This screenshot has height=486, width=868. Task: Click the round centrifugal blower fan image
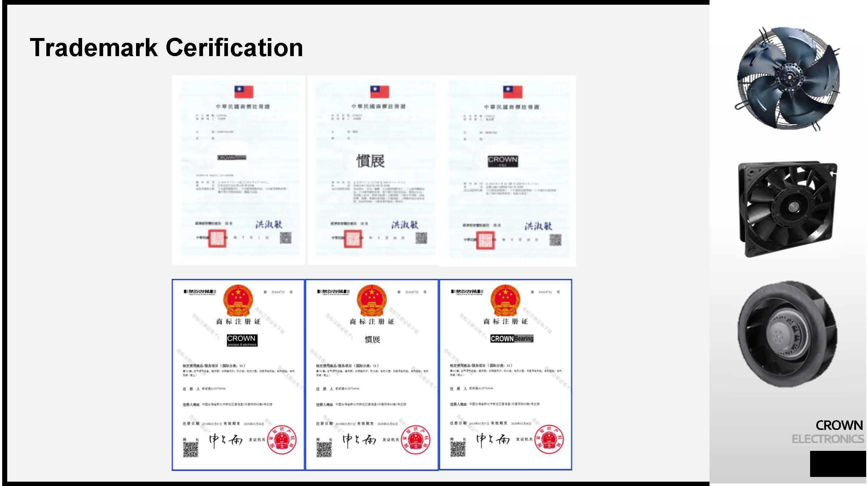click(787, 334)
